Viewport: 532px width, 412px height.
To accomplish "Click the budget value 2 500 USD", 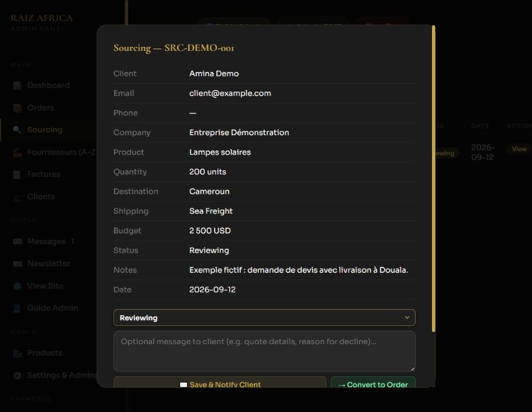I will pos(210,231).
